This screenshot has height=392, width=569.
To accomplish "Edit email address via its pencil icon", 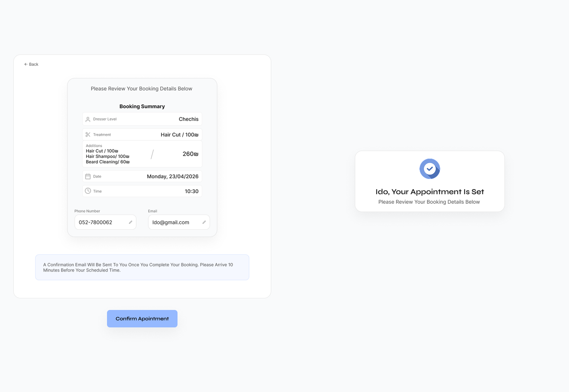I will point(204,222).
